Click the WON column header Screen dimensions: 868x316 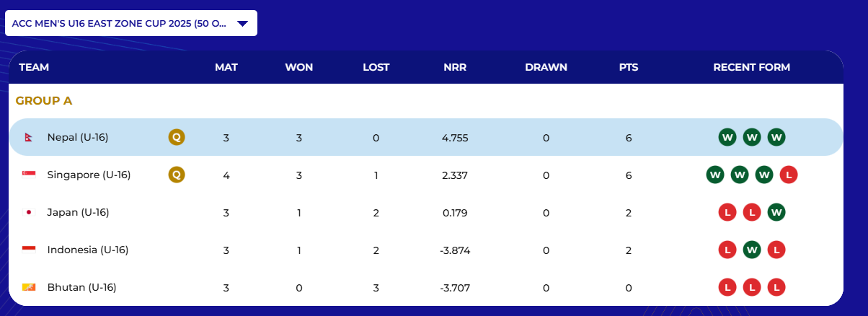(298, 67)
